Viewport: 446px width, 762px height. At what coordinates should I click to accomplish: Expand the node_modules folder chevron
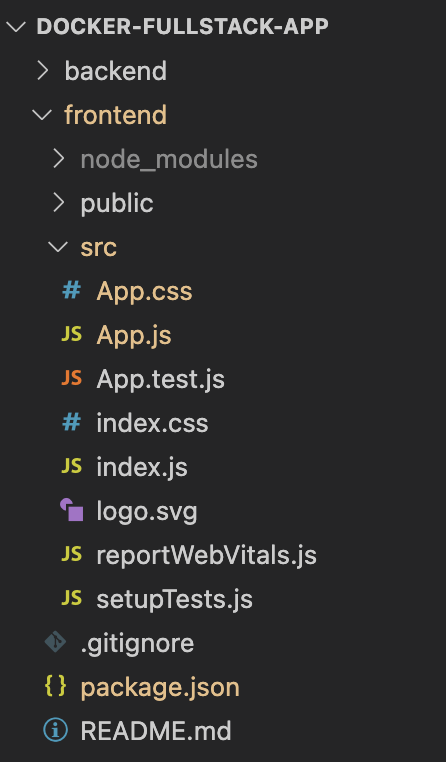tap(59, 159)
